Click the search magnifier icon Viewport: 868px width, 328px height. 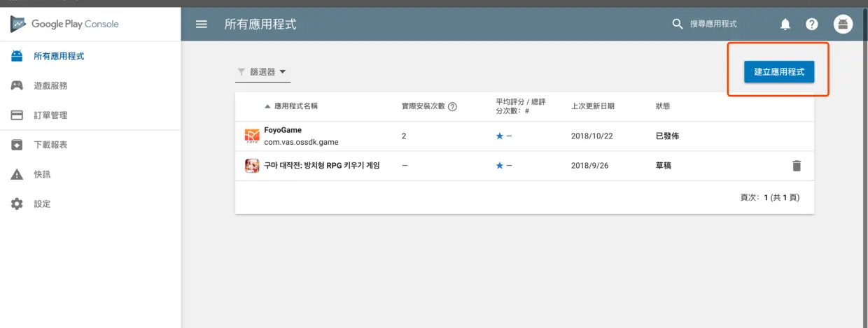point(677,24)
